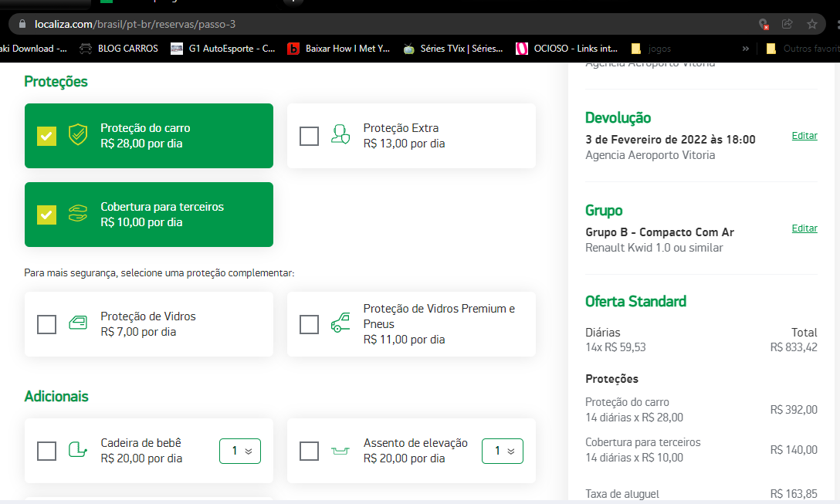
Task: Tick Cadeira de bebê checkbox
Action: tap(46, 451)
